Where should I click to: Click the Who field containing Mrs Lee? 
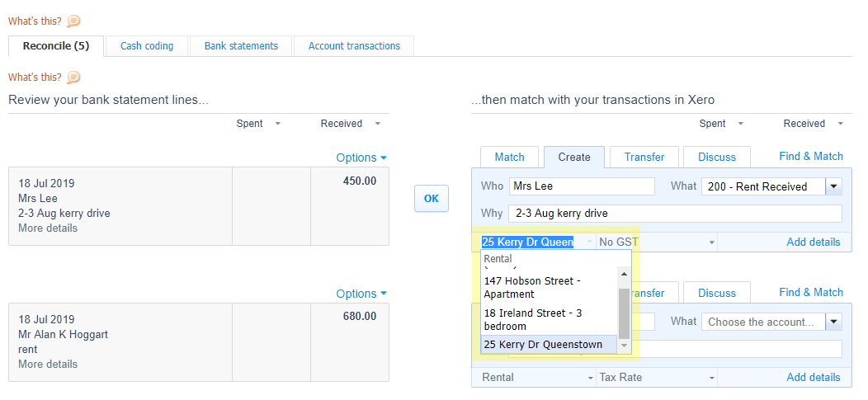pos(582,186)
